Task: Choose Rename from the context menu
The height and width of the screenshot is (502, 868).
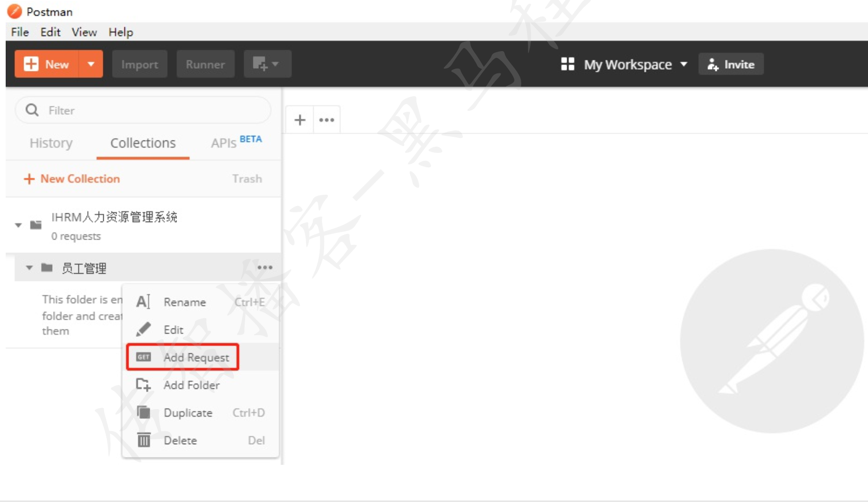Action: [200, 302]
